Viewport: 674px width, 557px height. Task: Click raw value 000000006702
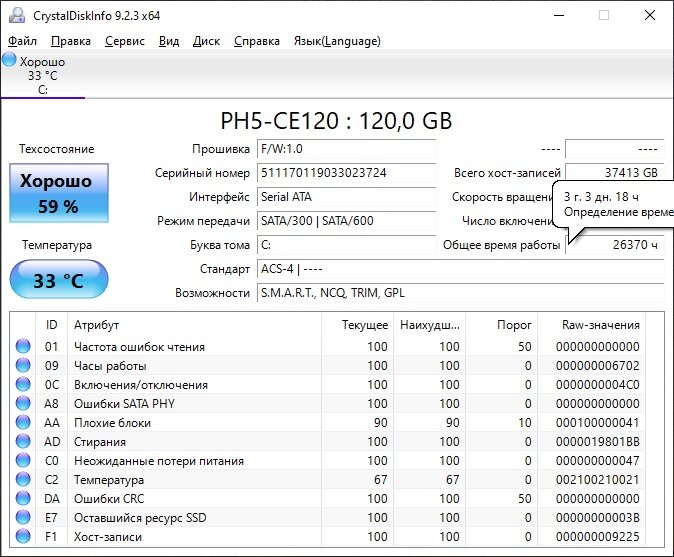(597, 366)
